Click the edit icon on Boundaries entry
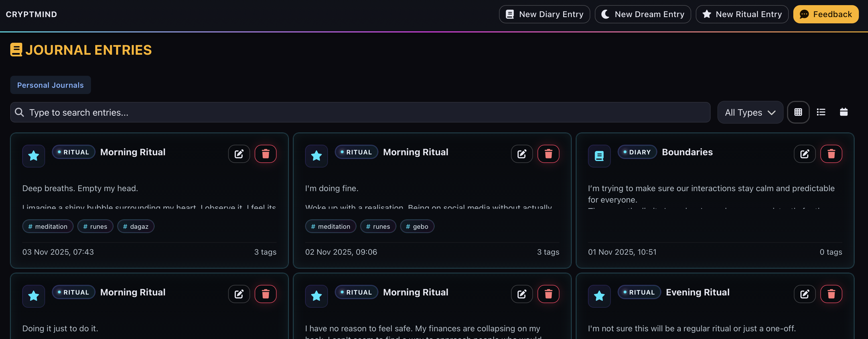The width and height of the screenshot is (868, 339). pyautogui.click(x=805, y=154)
